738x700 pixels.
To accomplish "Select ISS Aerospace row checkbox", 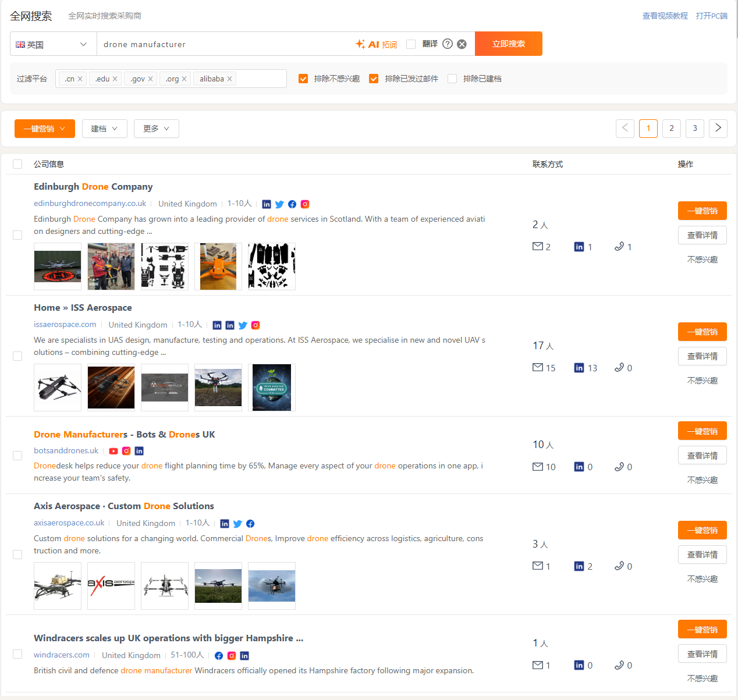I will [17, 356].
